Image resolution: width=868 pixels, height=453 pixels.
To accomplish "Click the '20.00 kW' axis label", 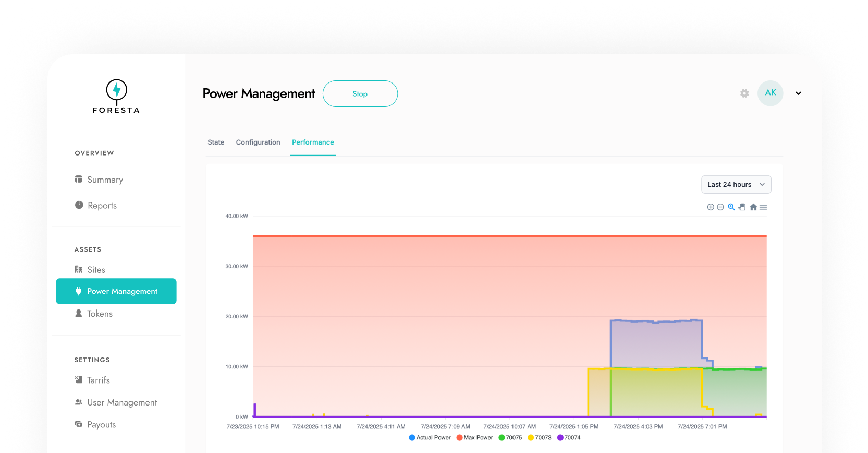I will [x=237, y=316].
